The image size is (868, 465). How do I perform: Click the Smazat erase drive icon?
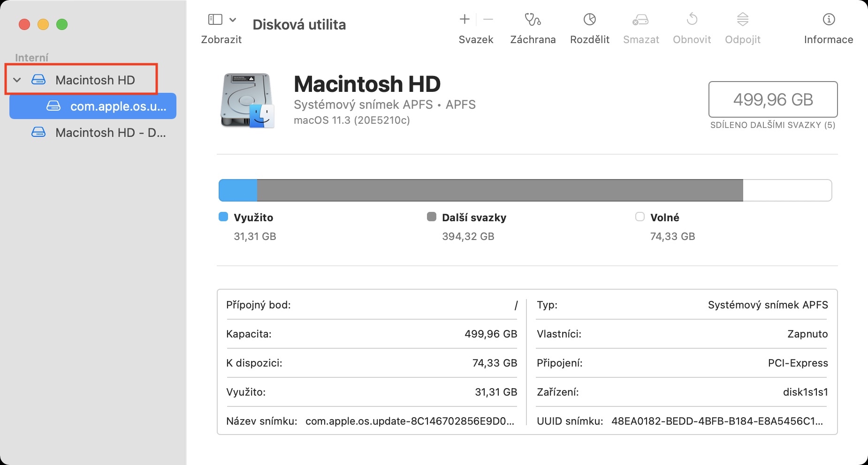[x=640, y=20]
